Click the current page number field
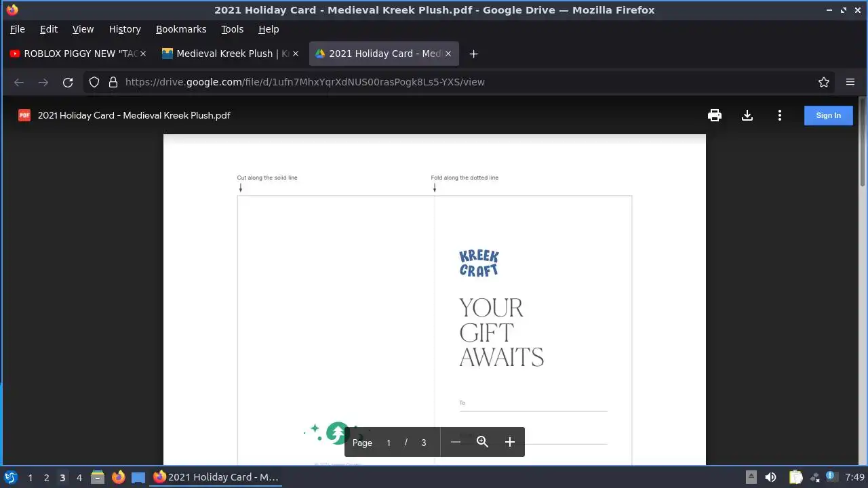The image size is (868, 488). point(389,443)
